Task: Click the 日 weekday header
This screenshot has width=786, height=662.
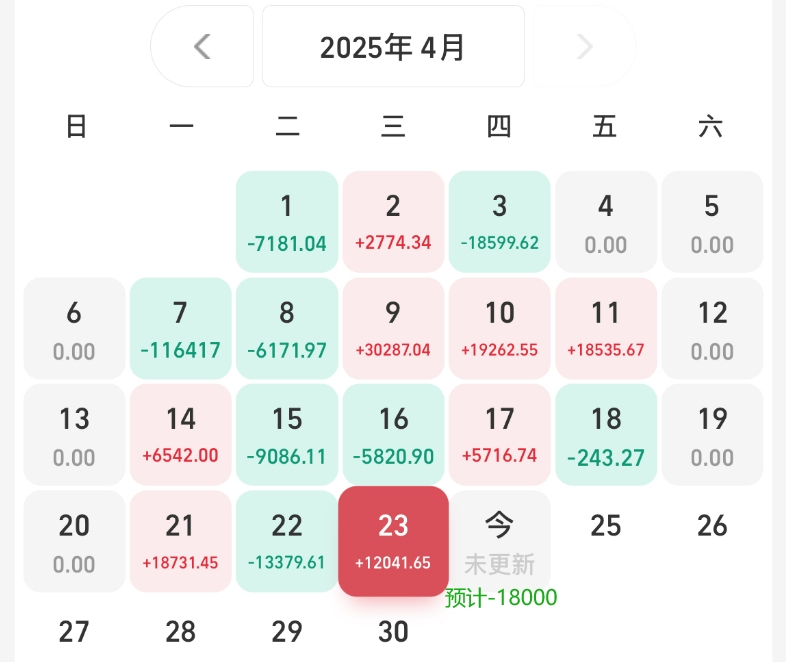Action: (x=76, y=126)
